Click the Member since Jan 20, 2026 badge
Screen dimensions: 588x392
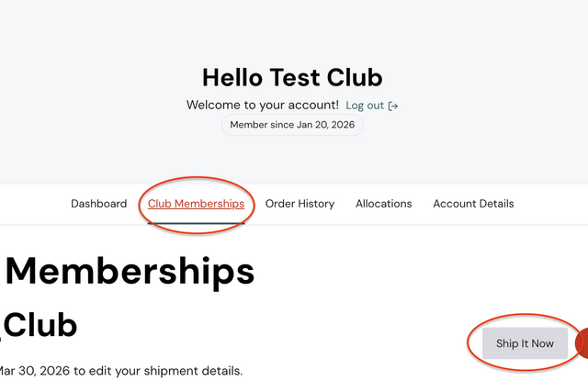(x=292, y=125)
